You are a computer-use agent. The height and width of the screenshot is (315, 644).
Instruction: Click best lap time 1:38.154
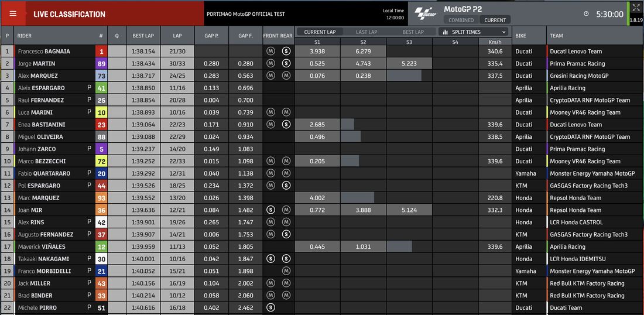point(143,52)
